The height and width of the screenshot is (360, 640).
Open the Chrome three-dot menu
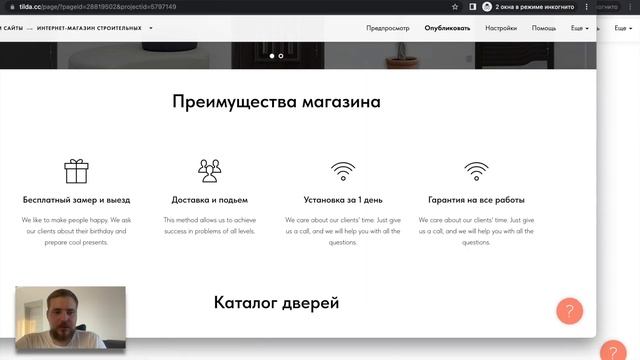tap(587, 7)
